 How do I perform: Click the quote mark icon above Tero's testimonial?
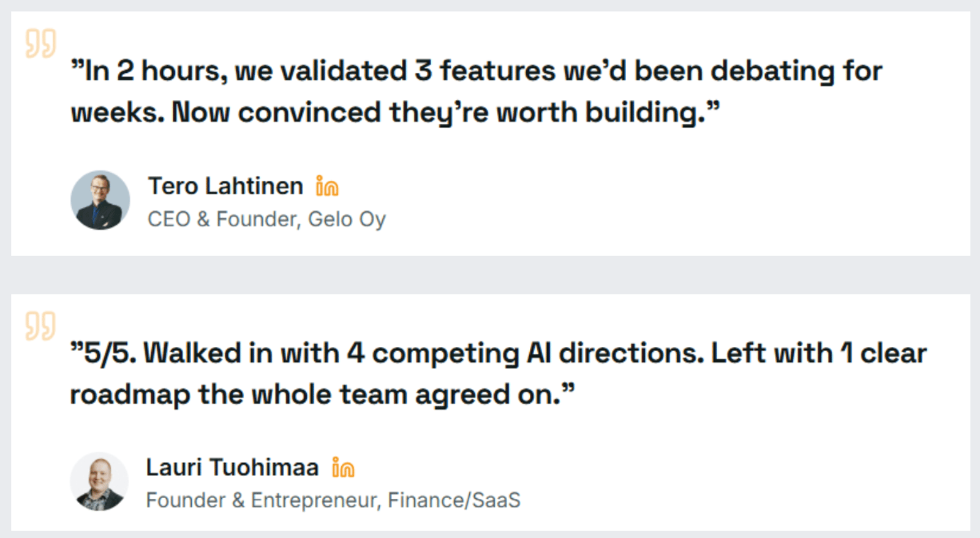40,43
